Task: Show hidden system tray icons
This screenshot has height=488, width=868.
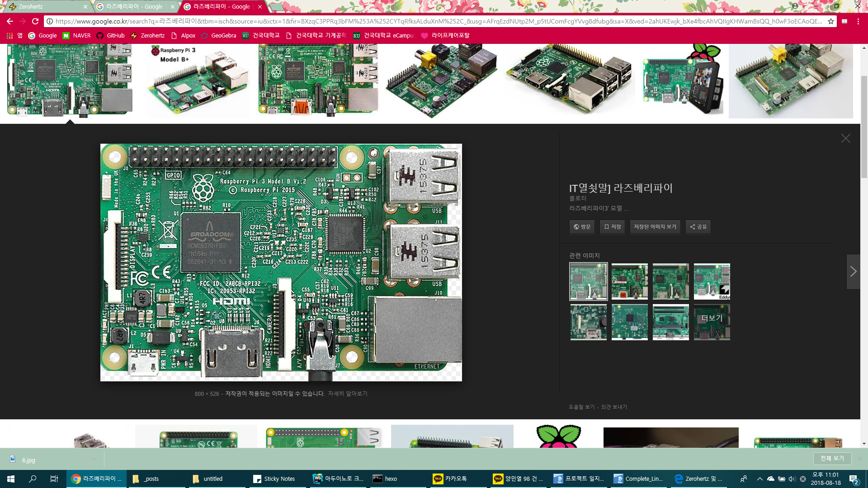Action: point(759,479)
